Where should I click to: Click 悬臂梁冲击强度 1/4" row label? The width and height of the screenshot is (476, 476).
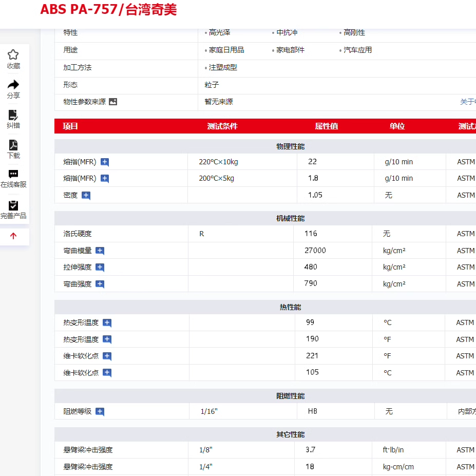click(88, 467)
